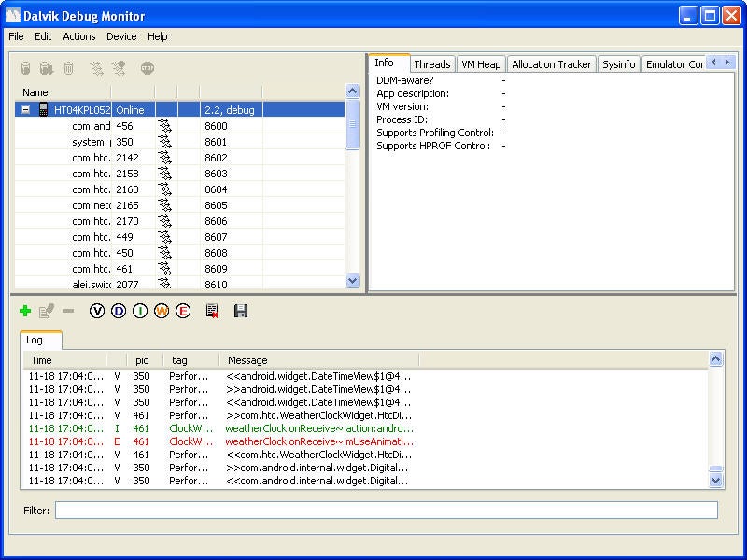Clear the log with the clear icon
Viewport: 747px width, 560px height.
(x=212, y=312)
